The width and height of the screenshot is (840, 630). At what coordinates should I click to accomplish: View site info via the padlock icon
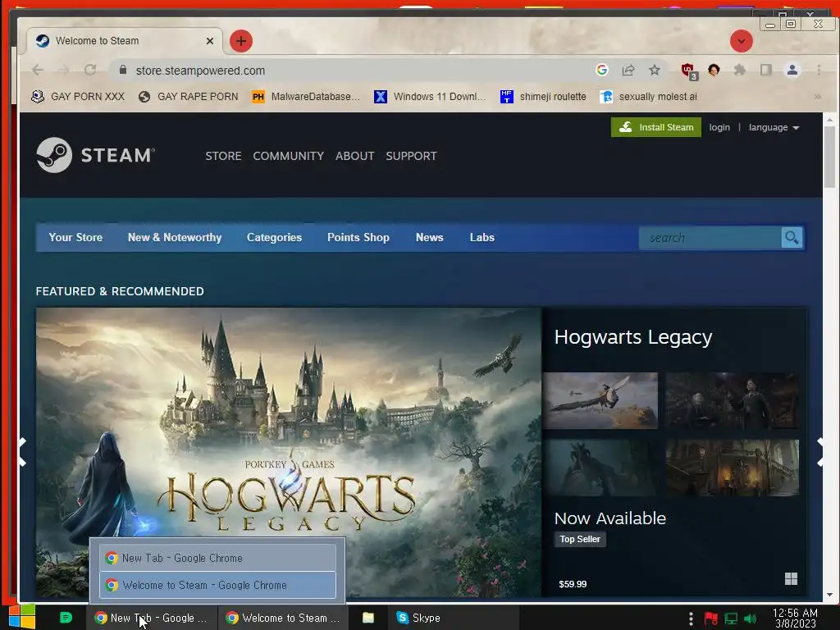(123, 71)
